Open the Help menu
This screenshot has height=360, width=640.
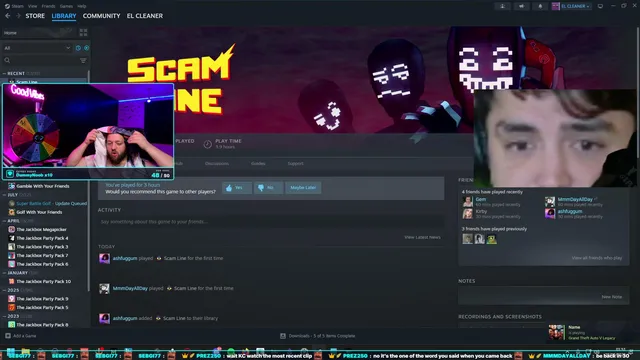(82, 6)
